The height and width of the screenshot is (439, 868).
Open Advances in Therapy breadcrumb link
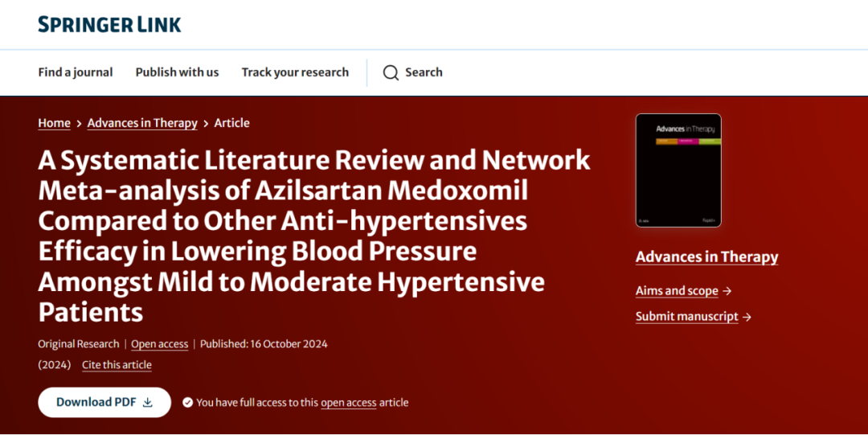click(142, 123)
